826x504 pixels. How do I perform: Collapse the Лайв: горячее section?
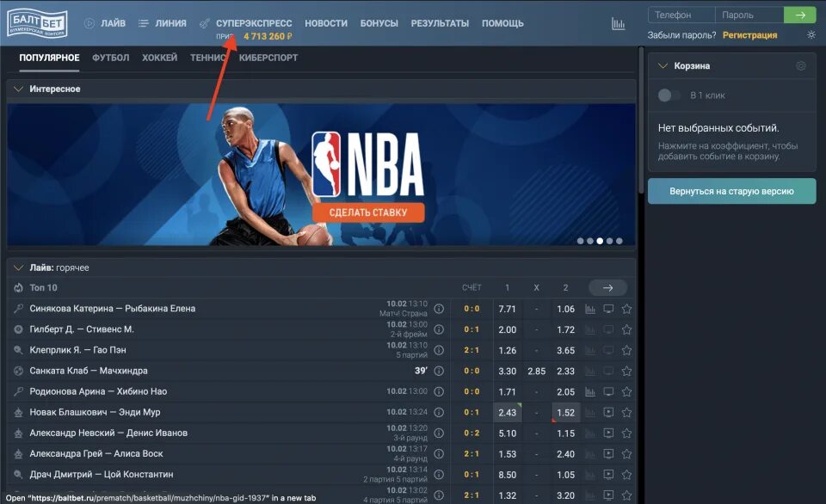[18, 267]
